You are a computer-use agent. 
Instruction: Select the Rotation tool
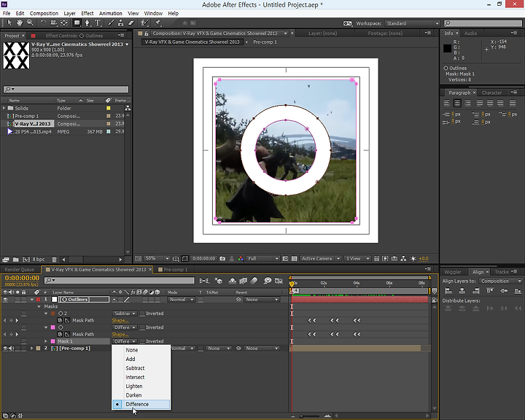click(43, 23)
